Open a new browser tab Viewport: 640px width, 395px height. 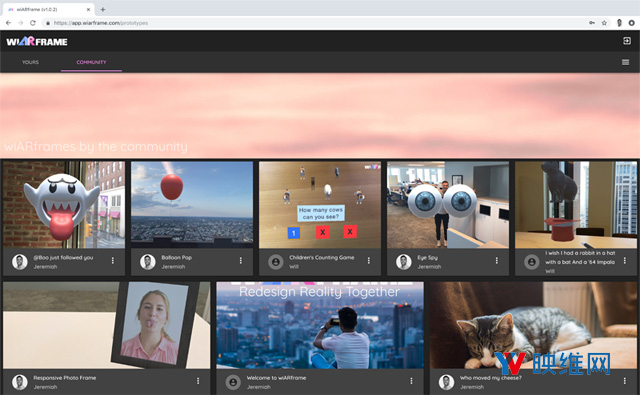(x=103, y=9)
